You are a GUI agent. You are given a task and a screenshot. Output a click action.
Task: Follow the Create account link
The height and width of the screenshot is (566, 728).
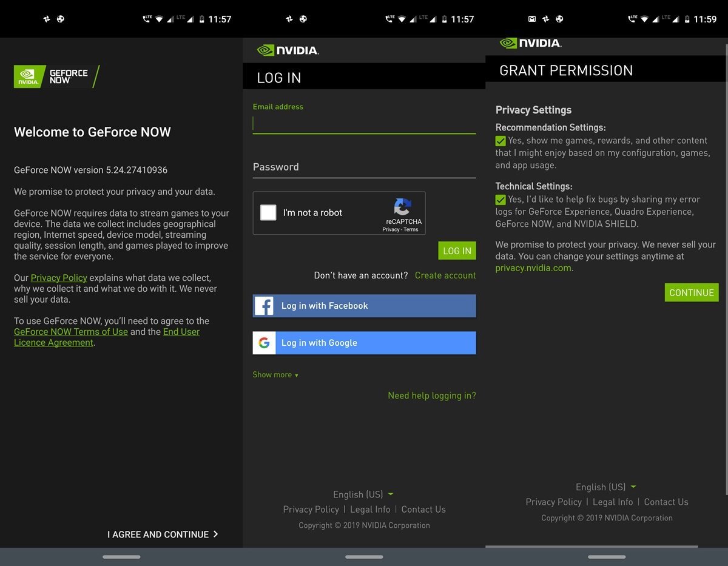coord(445,275)
